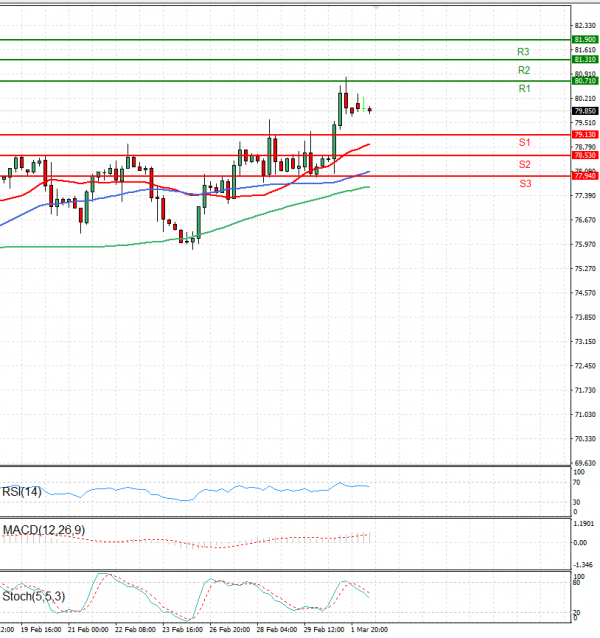600x638 pixels.
Task: Click the 69.630 price axis value
Action: click(x=585, y=463)
